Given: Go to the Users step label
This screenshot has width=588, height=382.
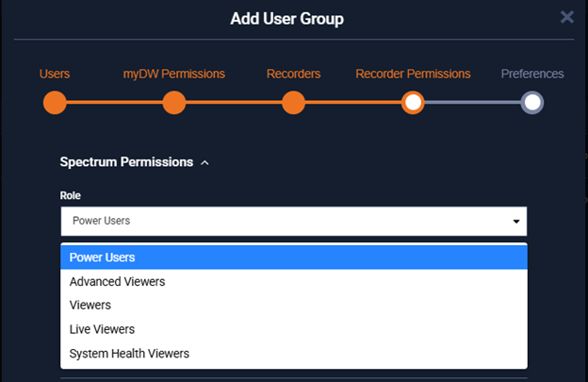Looking at the screenshot, I should pos(55,74).
